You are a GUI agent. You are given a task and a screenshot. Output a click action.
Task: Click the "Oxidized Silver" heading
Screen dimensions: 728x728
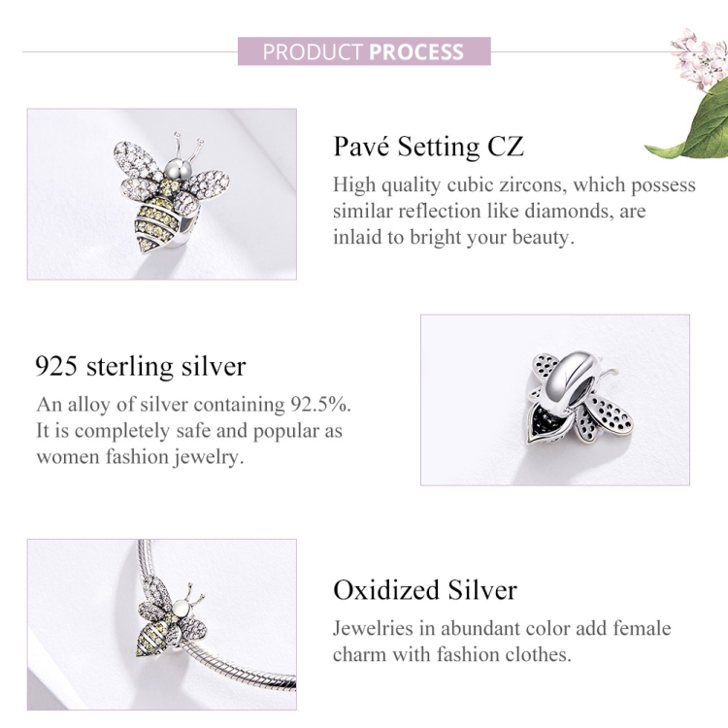tap(424, 590)
